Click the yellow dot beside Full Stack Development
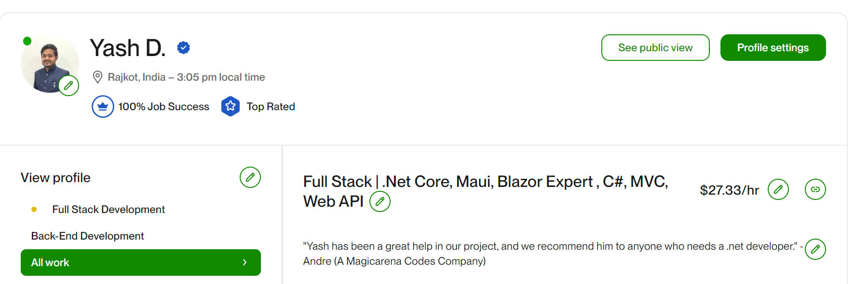Screen dimensions: 868x284 [34, 210]
